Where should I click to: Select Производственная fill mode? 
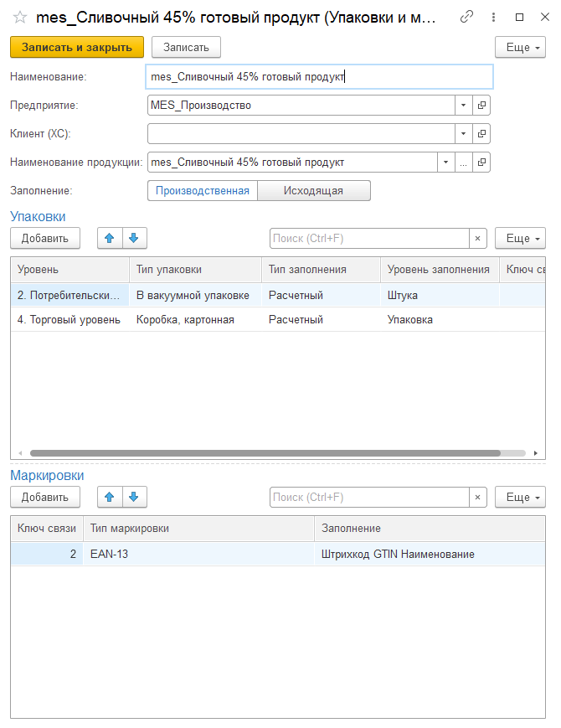[x=202, y=191]
